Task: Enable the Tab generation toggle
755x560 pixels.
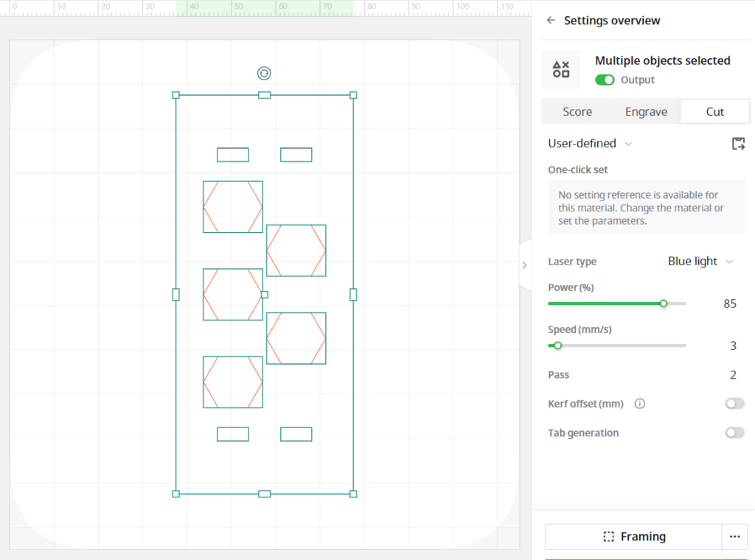Action: coord(735,433)
